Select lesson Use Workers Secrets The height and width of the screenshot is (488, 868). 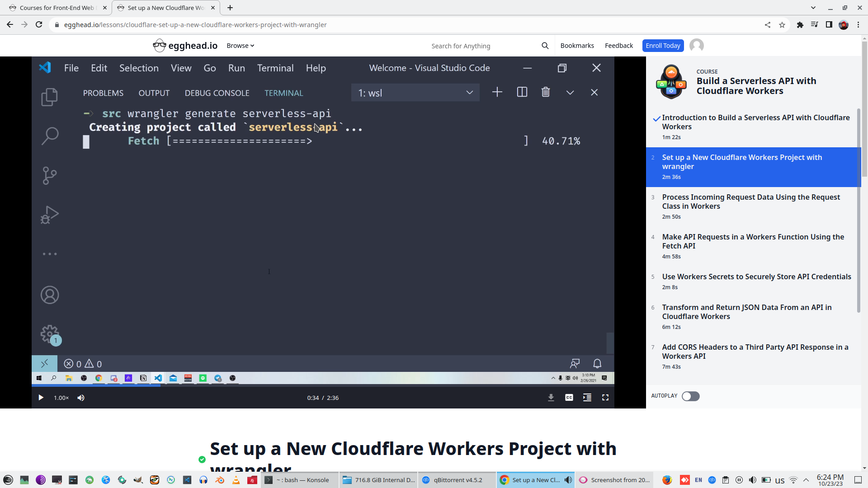(756, 277)
